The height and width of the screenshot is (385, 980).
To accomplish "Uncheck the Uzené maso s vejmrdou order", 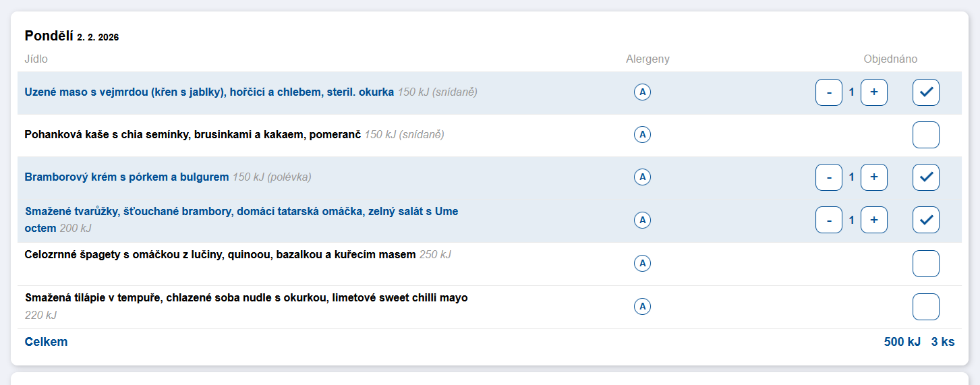I will (x=925, y=92).
